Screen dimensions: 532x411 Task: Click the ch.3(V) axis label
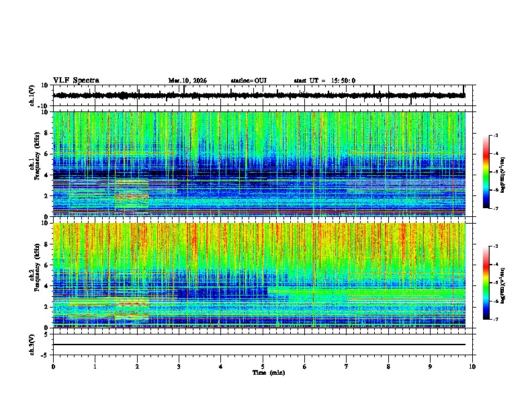(32, 345)
